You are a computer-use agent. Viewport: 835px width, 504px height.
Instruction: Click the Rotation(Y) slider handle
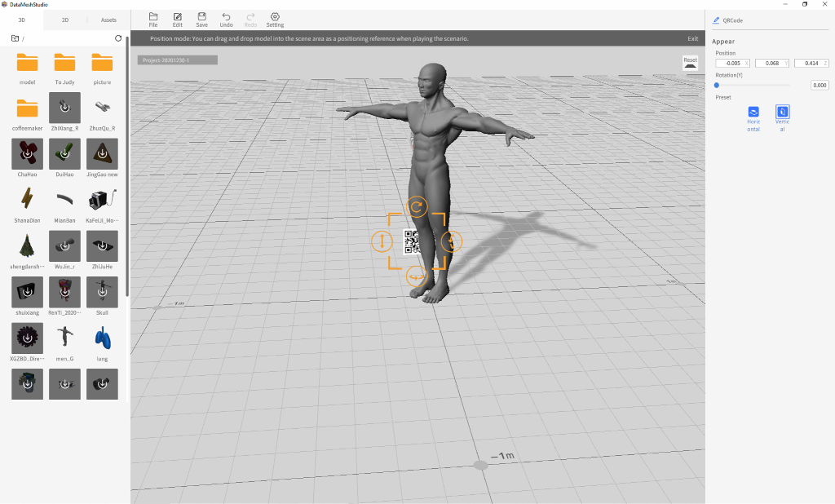coord(717,86)
